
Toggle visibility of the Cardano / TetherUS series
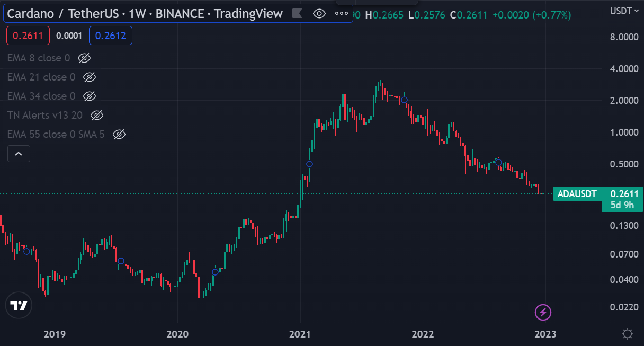point(319,14)
